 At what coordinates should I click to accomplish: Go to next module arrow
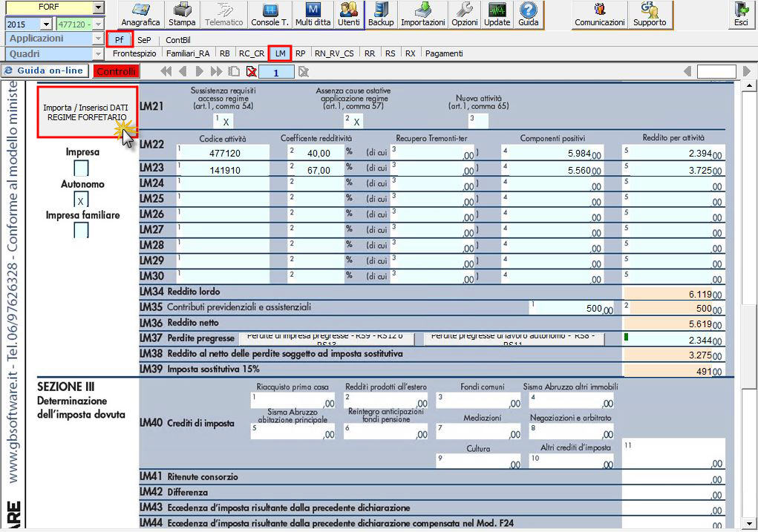tap(199, 71)
